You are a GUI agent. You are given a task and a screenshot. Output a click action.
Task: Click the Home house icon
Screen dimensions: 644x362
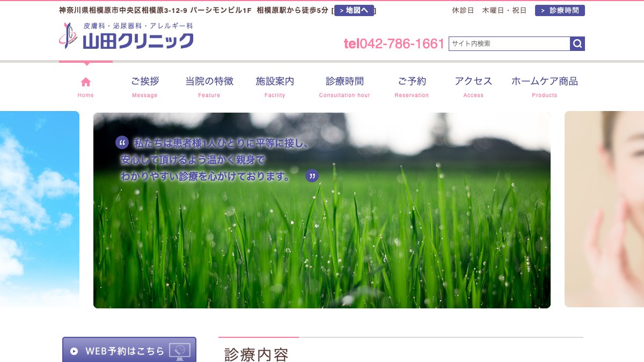pyautogui.click(x=86, y=82)
